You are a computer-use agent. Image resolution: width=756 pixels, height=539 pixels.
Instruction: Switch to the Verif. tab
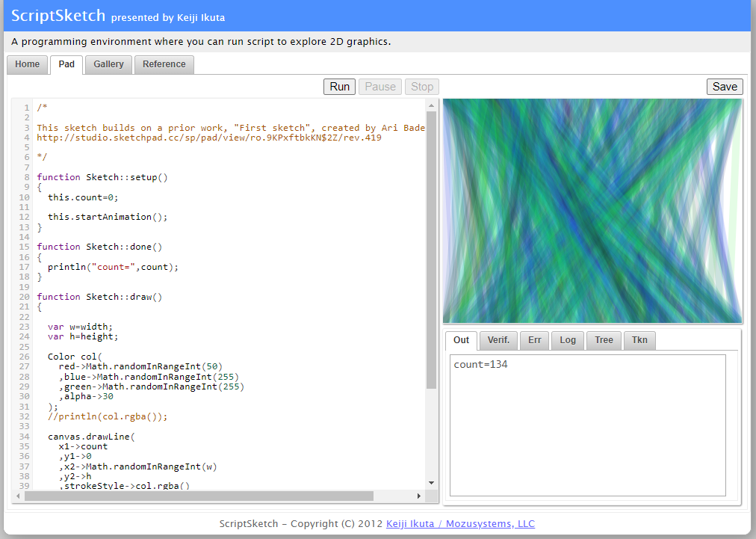tap(498, 340)
